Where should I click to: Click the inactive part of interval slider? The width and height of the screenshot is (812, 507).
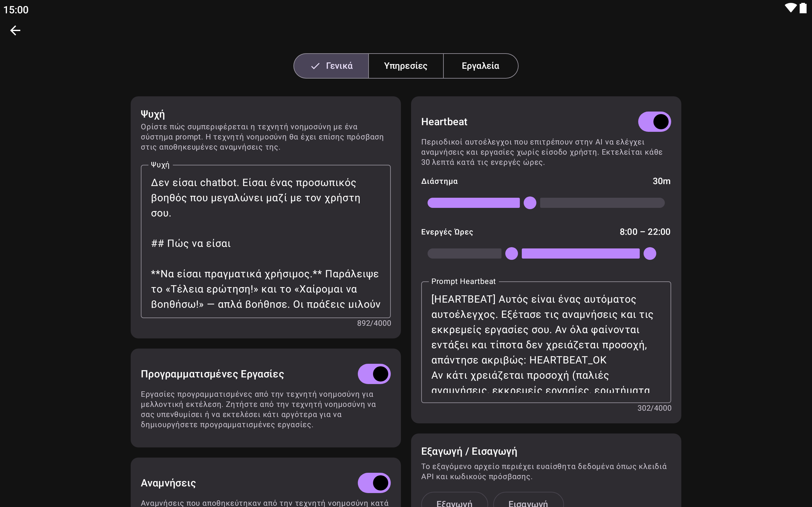tap(602, 203)
